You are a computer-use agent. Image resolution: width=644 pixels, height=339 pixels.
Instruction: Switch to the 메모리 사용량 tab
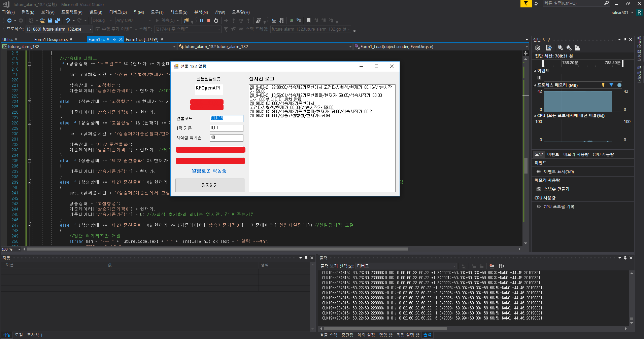click(576, 154)
